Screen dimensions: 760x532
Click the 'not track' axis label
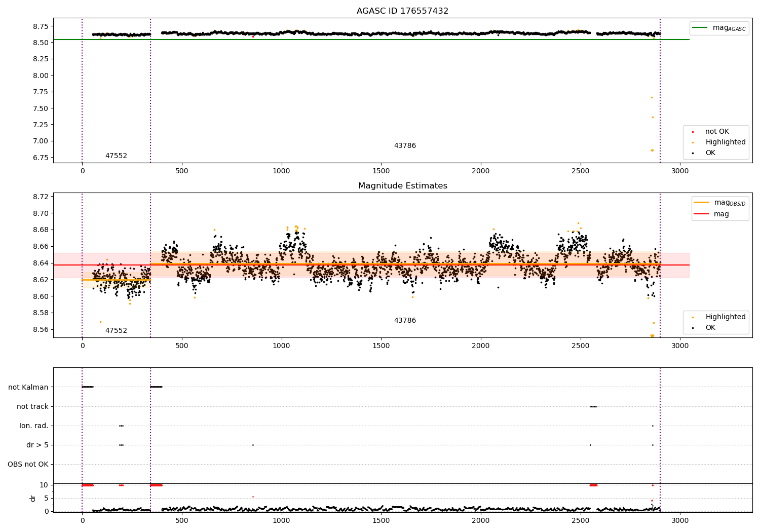pos(32,406)
